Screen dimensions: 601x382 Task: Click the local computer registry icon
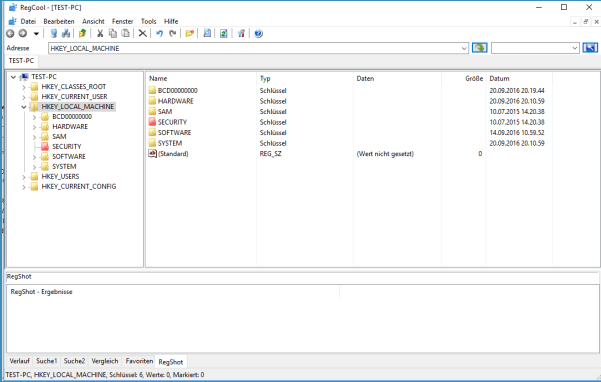(x=54, y=34)
